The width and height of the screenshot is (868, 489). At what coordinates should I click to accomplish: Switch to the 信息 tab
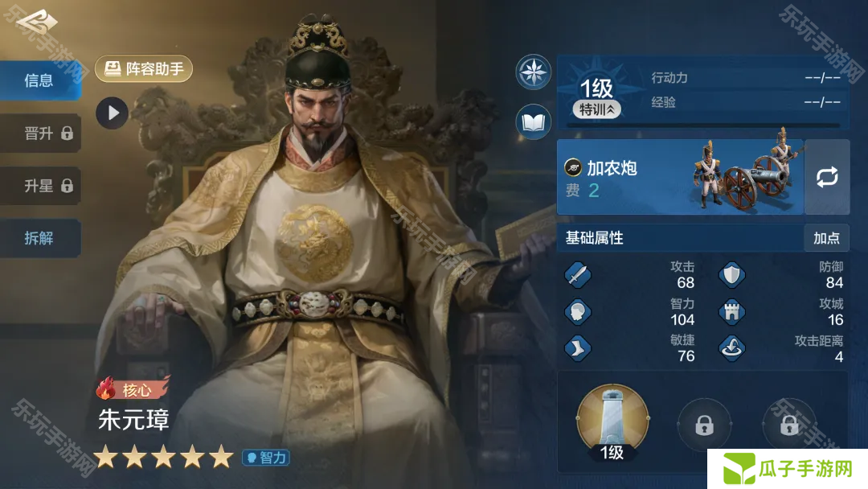40,81
